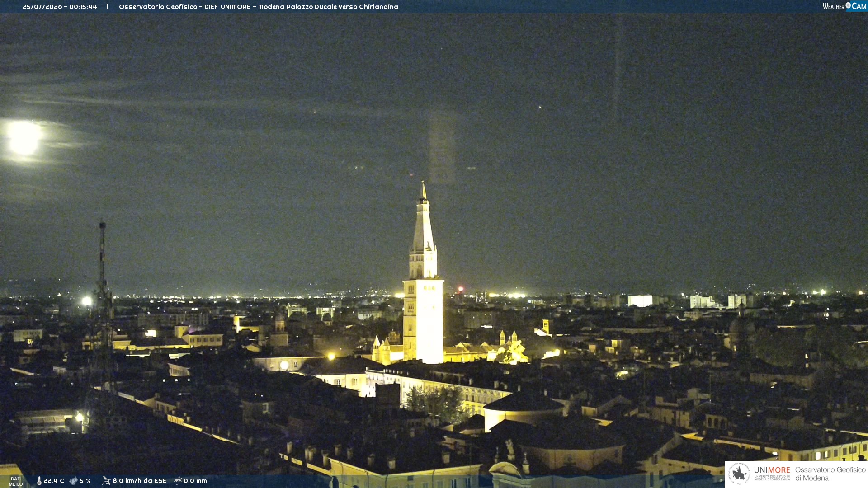This screenshot has height=488, width=868.
Task: Click the 0.0 mm rainfall value
Action: pos(195,481)
